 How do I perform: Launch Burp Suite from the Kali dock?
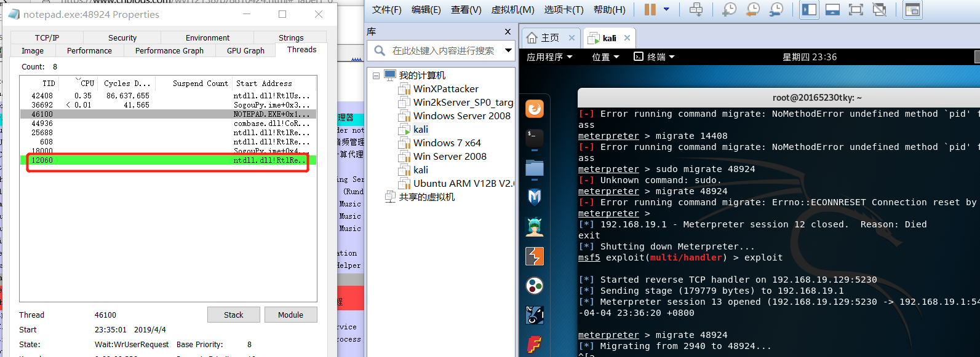point(535,256)
